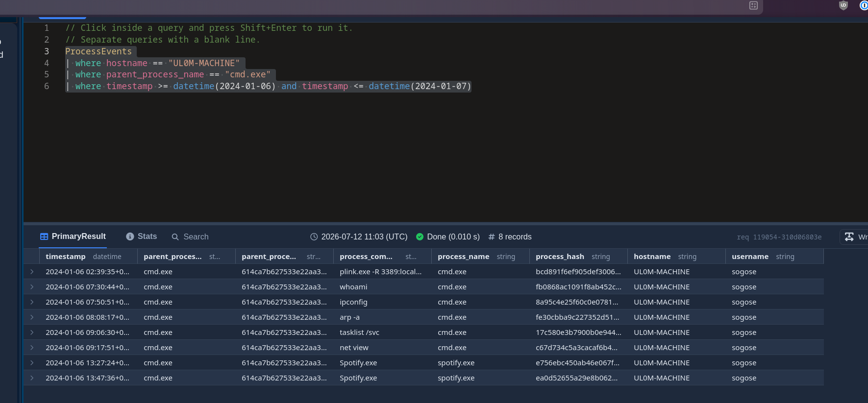Sort by the username column header
This screenshot has width=868, height=403.
pyautogui.click(x=774, y=257)
